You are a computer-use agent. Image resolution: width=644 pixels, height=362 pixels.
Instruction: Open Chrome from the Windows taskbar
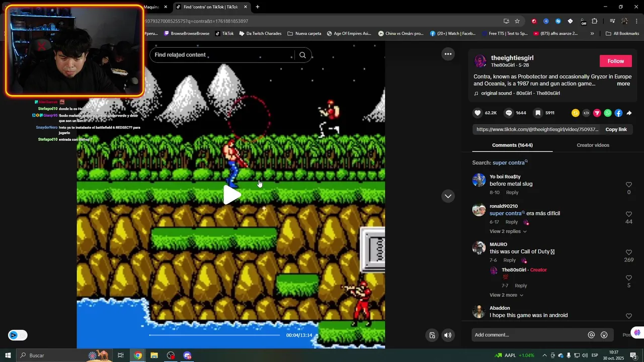[x=138, y=355]
